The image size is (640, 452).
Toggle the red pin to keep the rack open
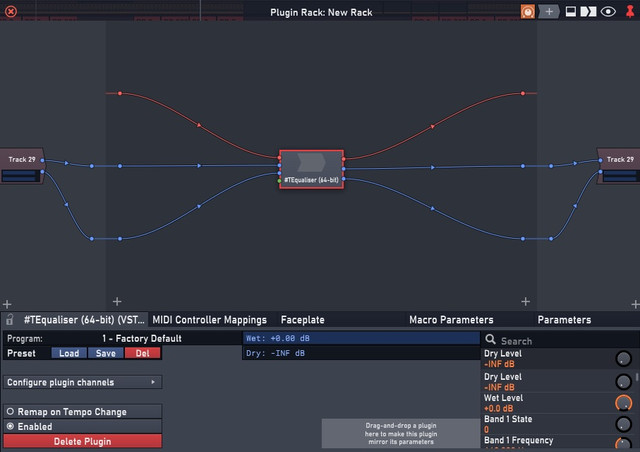click(x=630, y=11)
